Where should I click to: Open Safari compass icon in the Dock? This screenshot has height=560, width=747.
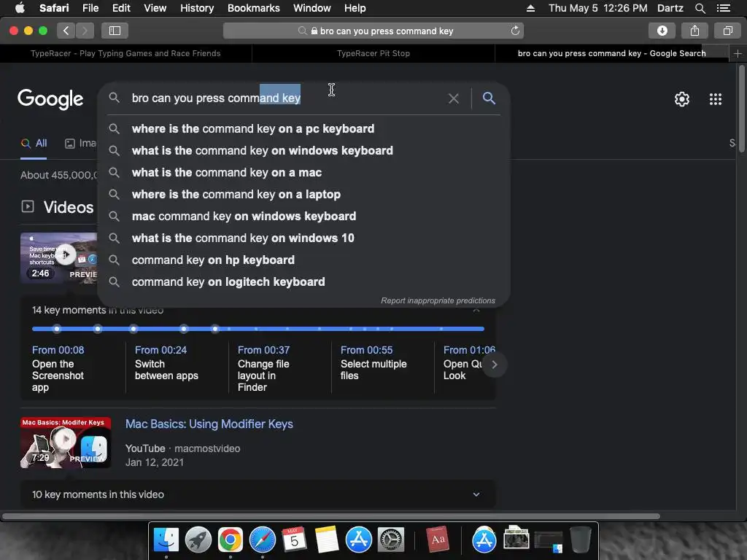262,540
